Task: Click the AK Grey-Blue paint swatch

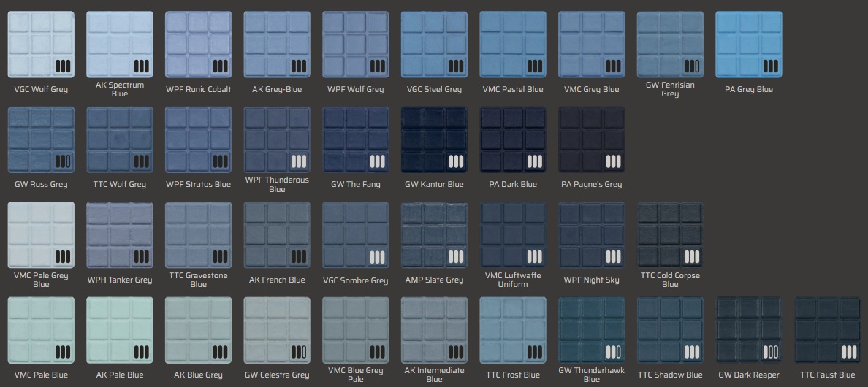Action: [277, 45]
